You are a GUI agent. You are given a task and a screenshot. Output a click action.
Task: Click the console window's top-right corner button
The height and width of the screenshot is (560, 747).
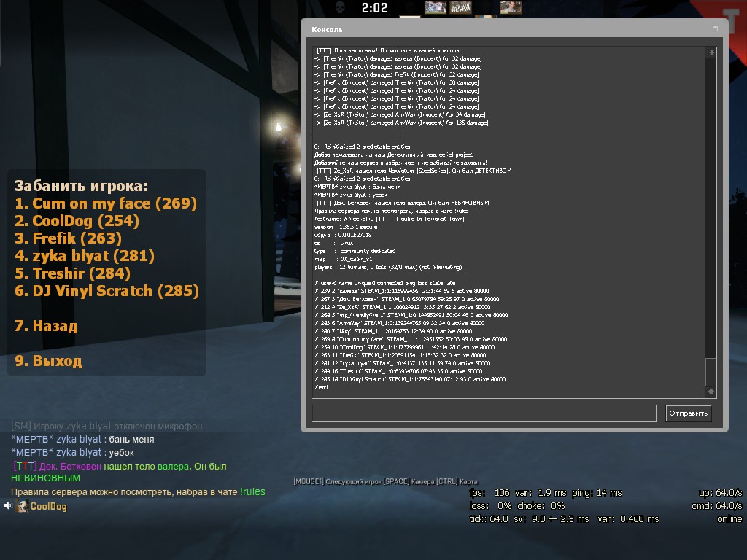pos(715,29)
